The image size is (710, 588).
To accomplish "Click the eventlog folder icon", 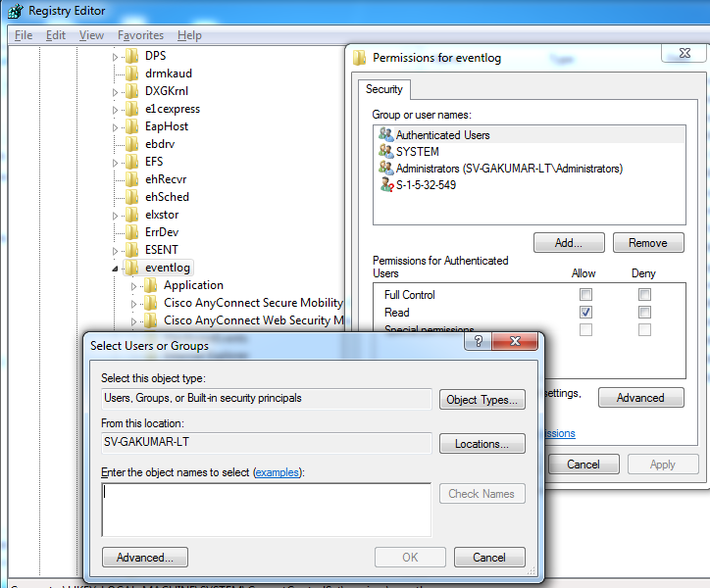I will point(131,268).
